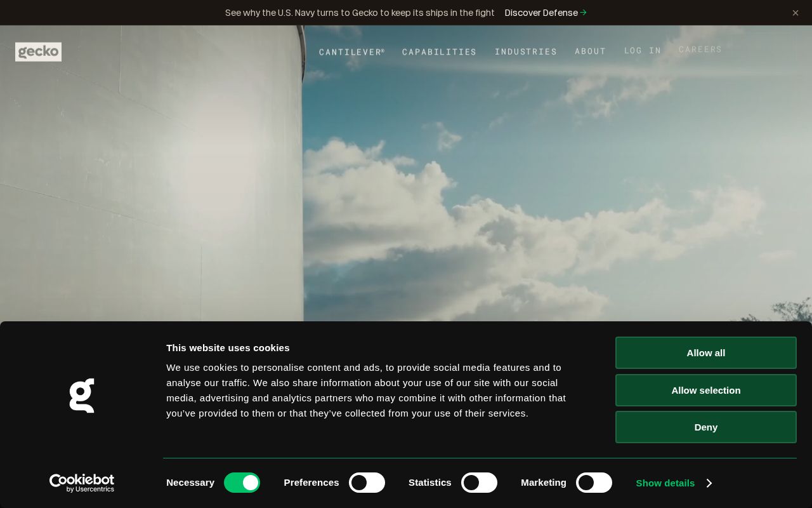Image resolution: width=812 pixels, height=508 pixels.
Task: Open Cookiebot by Usercentrics logo link
Action: 82,483
